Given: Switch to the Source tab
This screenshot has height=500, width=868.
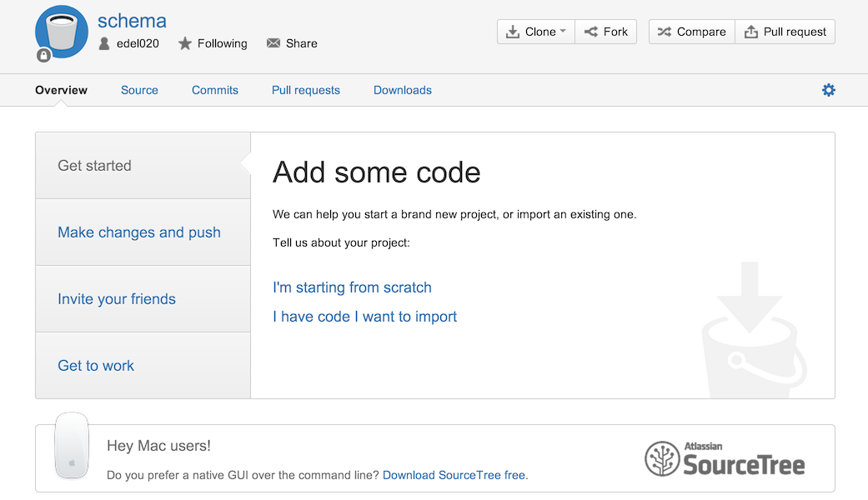Looking at the screenshot, I should pyautogui.click(x=139, y=90).
